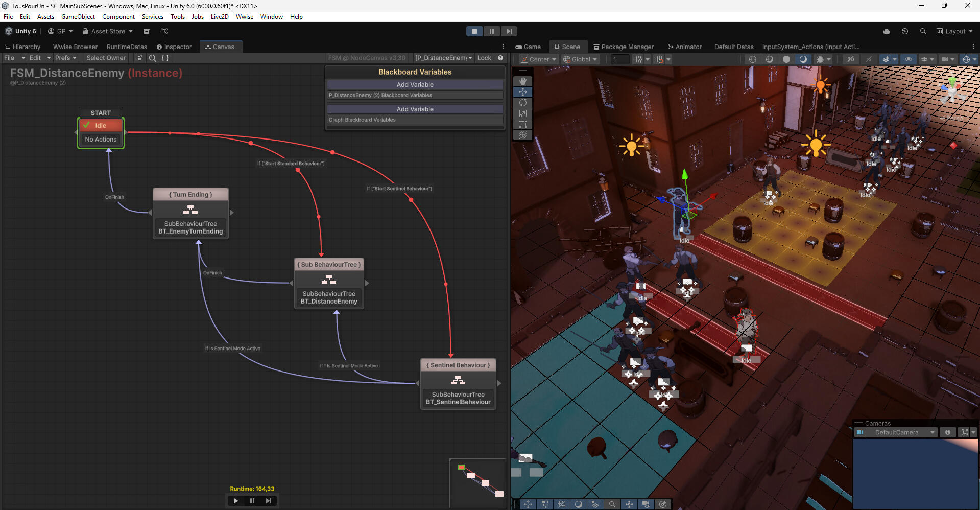Switch to the Hierarchy tab
This screenshot has width=980, height=510.
point(22,47)
